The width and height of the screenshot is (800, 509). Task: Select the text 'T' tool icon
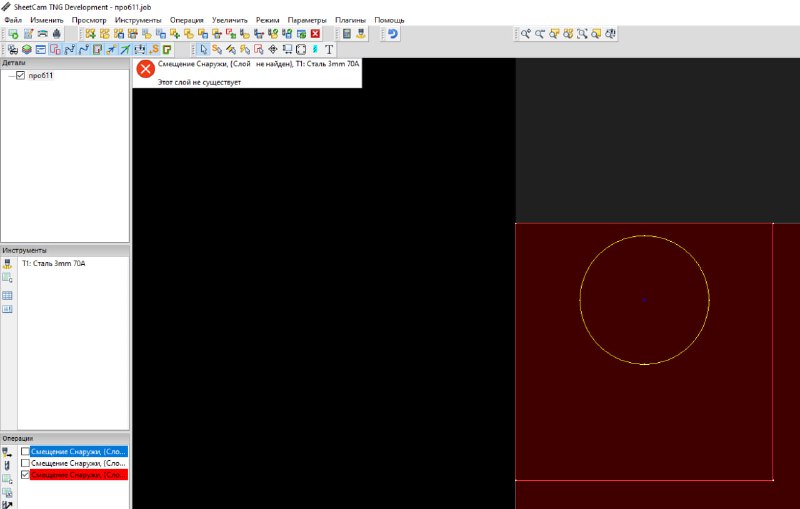coord(329,49)
